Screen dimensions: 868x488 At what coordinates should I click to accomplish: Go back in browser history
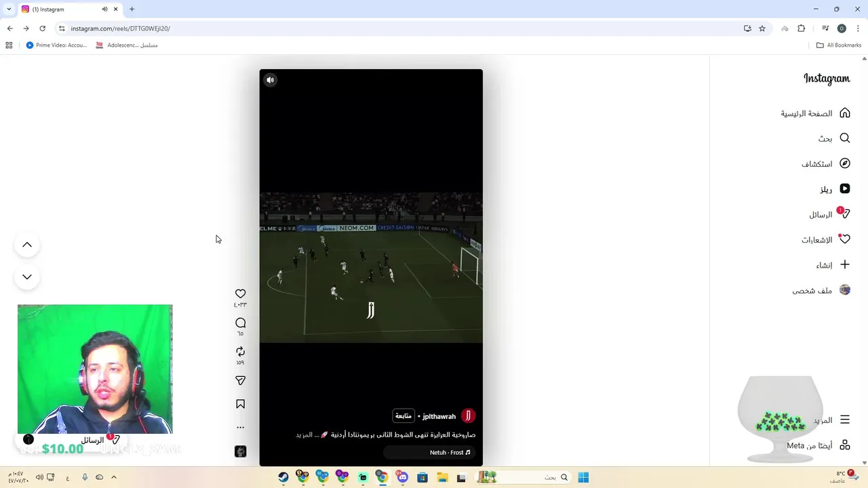(9, 28)
